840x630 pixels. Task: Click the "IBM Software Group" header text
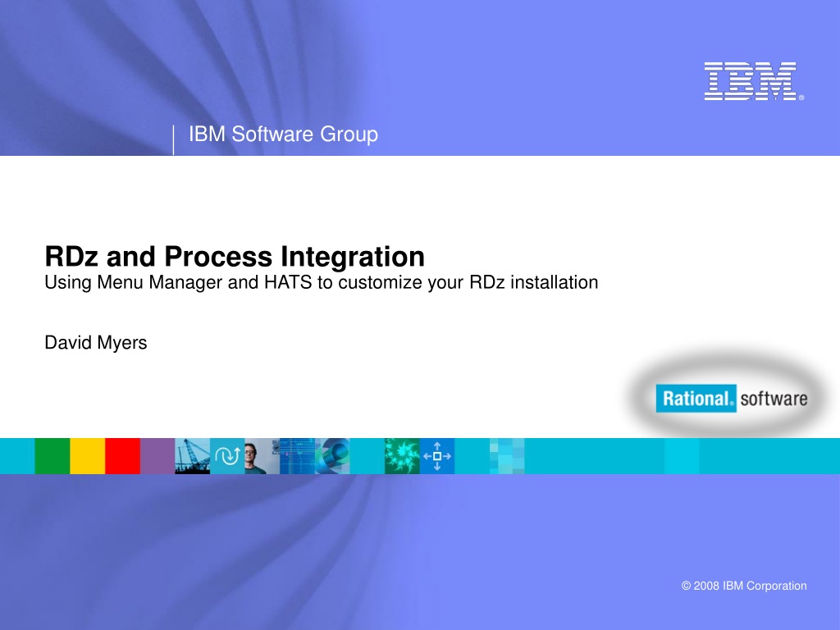[x=283, y=134]
